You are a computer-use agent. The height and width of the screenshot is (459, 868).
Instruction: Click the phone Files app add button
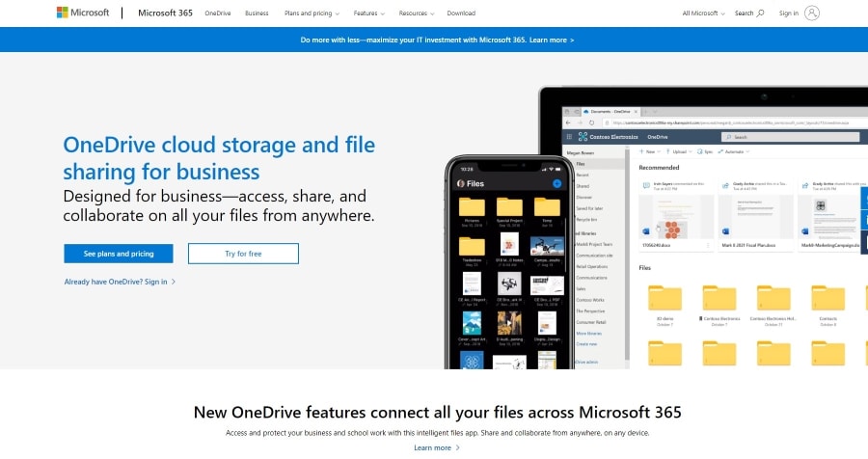pos(556,183)
